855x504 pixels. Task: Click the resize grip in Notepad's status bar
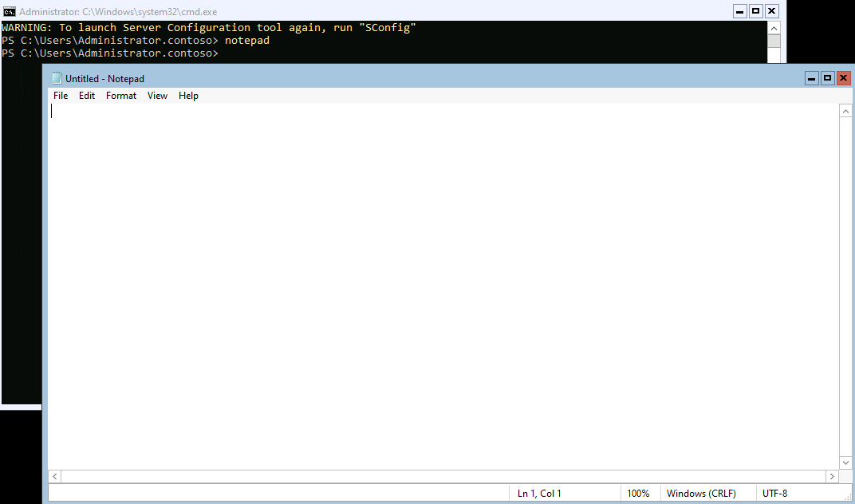(847, 496)
